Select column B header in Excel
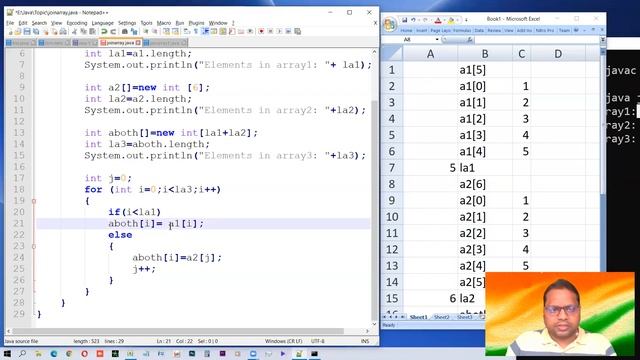Image resolution: width=640 pixels, height=360 pixels. click(485, 54)
